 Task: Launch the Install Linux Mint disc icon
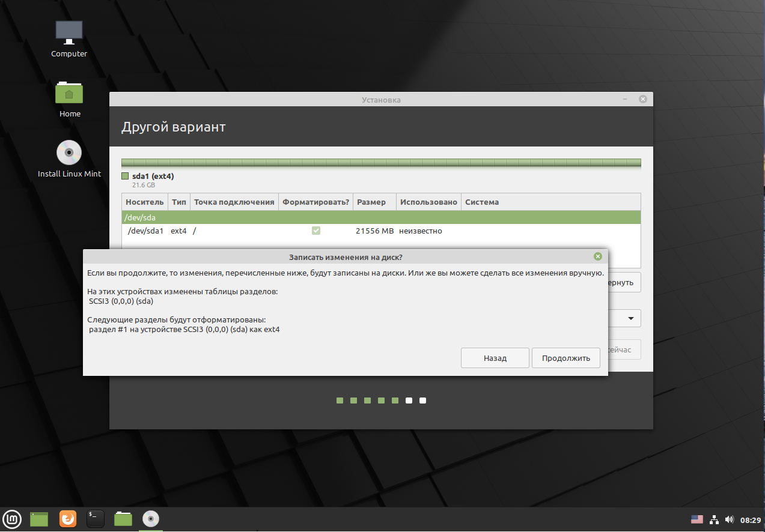[x=69, y=159]
